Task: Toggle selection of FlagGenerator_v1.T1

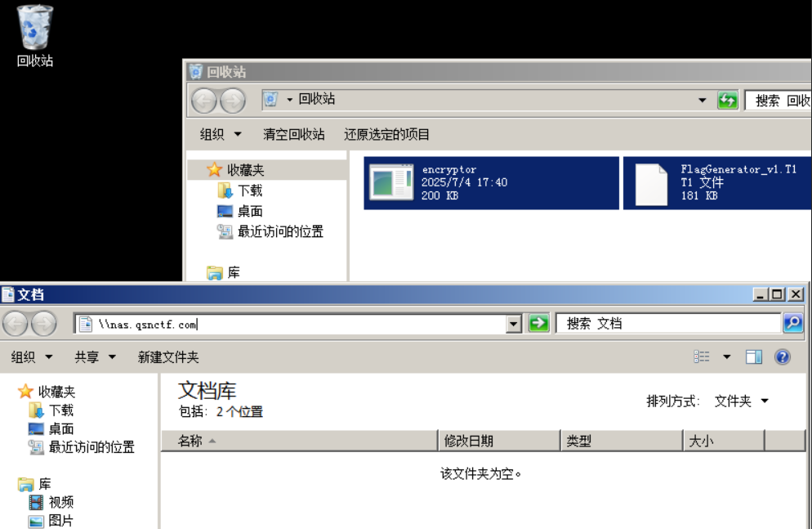Action: click(719, 182)
